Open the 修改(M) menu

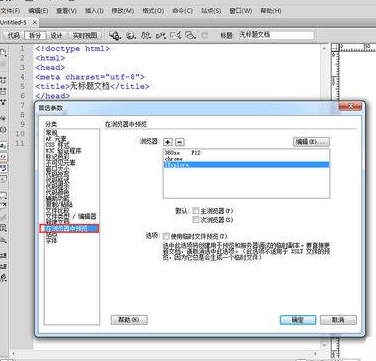123,11
